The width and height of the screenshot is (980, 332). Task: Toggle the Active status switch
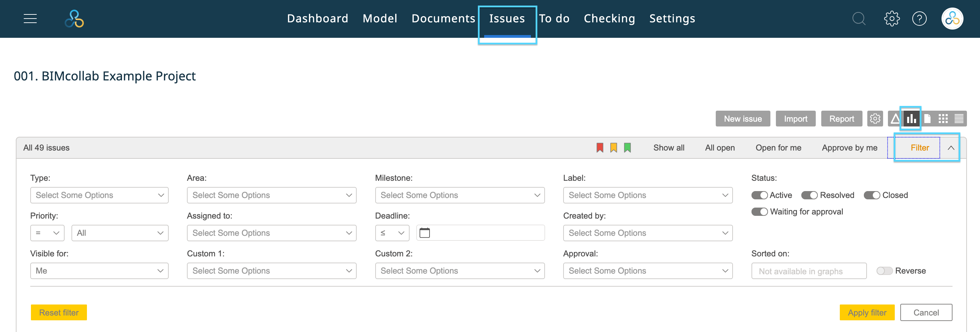pos(759,195)
